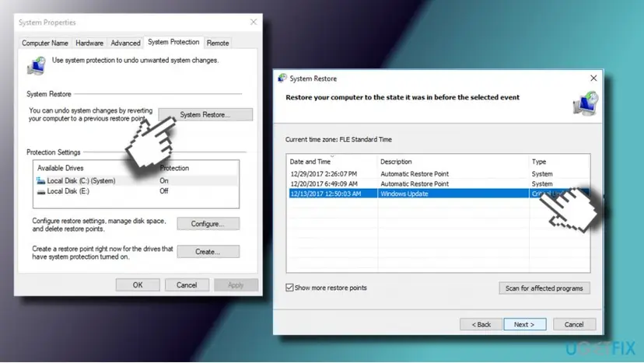Click the Local Disk (C:) drive icon

click(x=40, y=180)
